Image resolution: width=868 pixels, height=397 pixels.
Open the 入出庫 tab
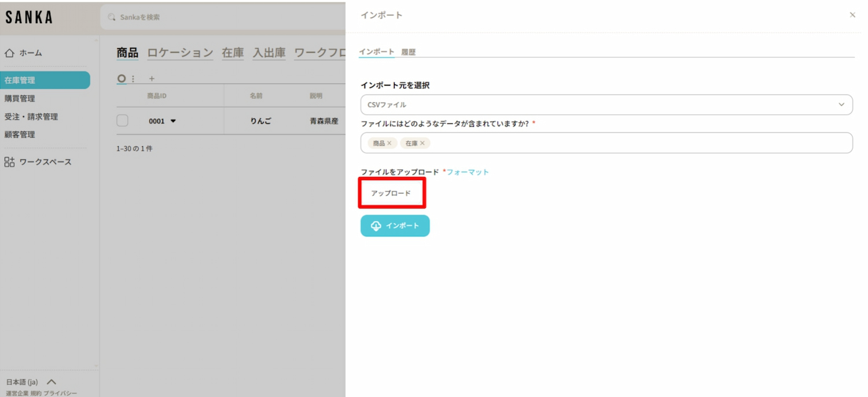(x=269, y=53)
